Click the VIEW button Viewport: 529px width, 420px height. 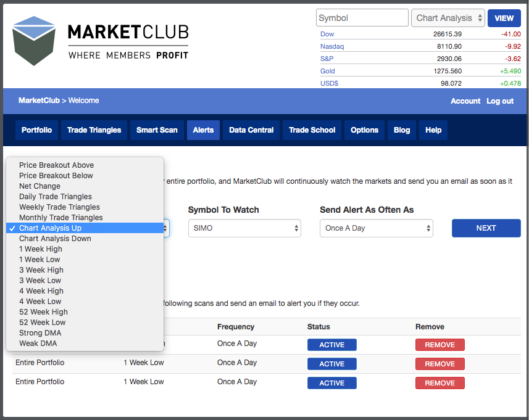[504, 19]
